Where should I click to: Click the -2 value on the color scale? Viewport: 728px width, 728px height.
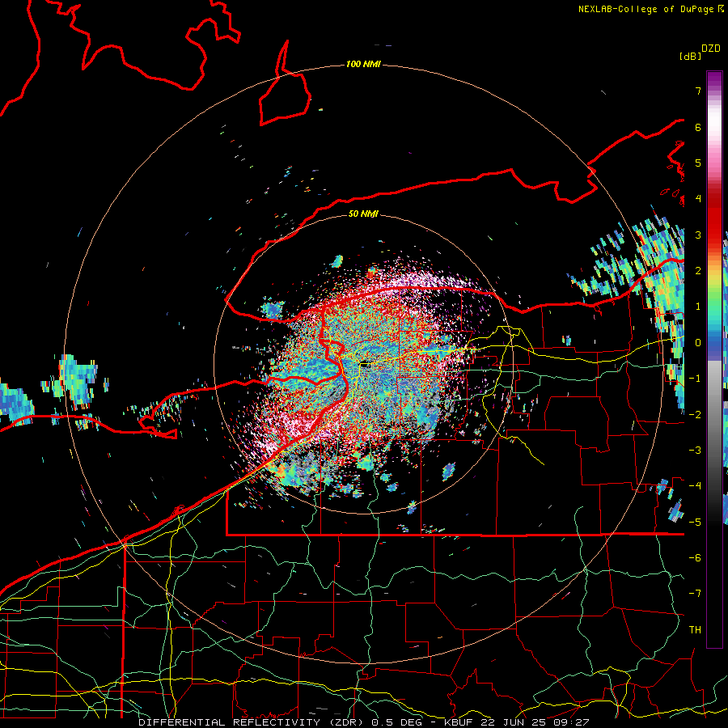click(x=695, y=414)
